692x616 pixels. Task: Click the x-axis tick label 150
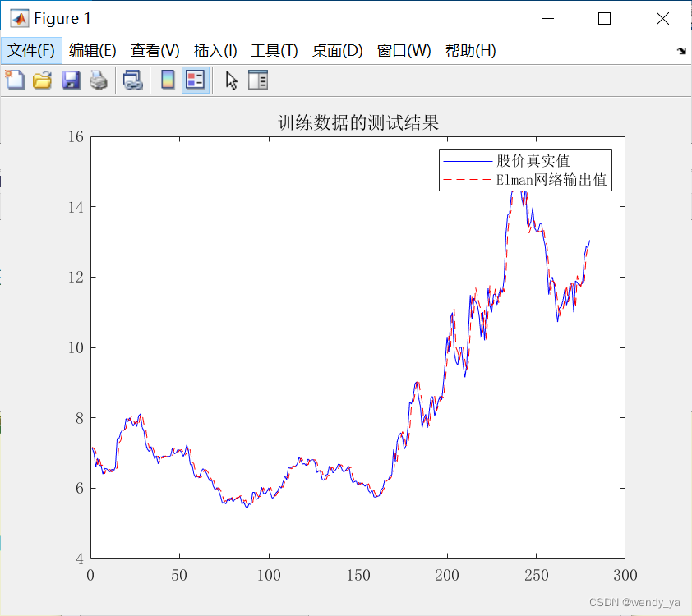tap(358, 576)
